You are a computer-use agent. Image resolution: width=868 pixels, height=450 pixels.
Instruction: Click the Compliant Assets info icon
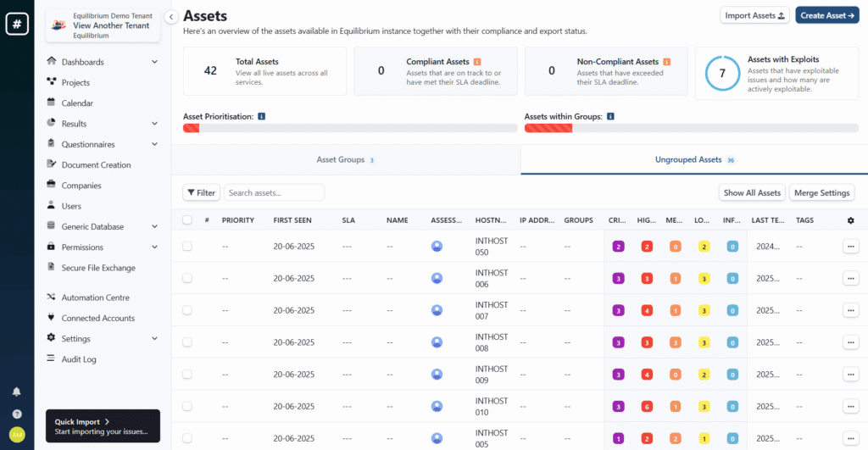478,62
